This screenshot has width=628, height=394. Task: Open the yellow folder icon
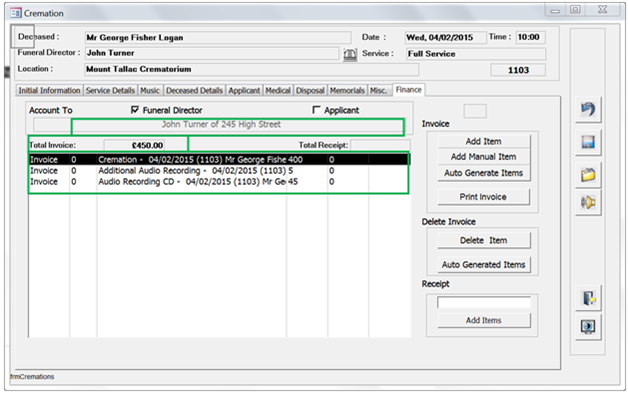pos(588,175)
